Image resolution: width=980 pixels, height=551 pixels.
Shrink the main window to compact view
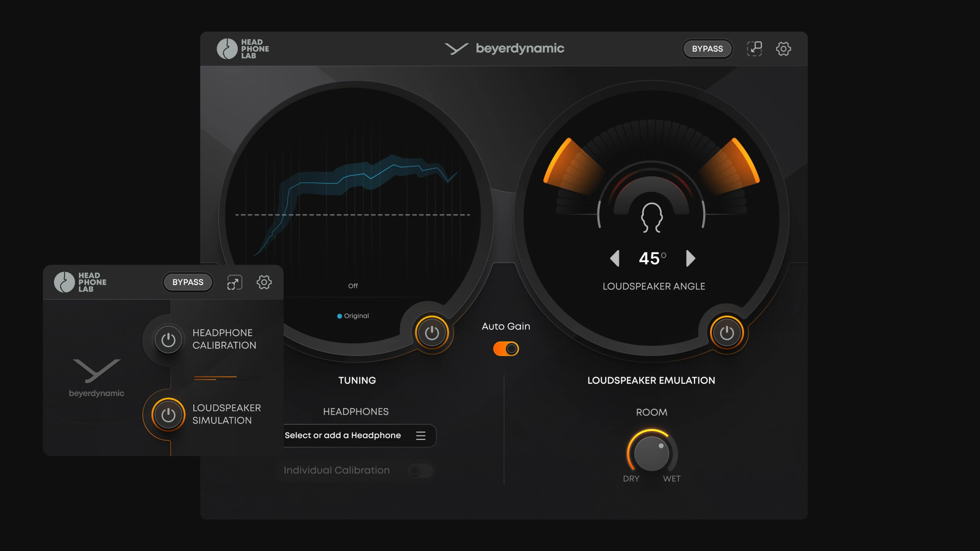click(x=755, y=49)
